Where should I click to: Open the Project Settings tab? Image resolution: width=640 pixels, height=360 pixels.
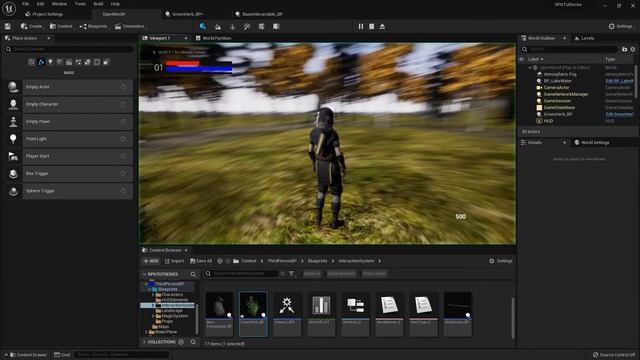44,14
